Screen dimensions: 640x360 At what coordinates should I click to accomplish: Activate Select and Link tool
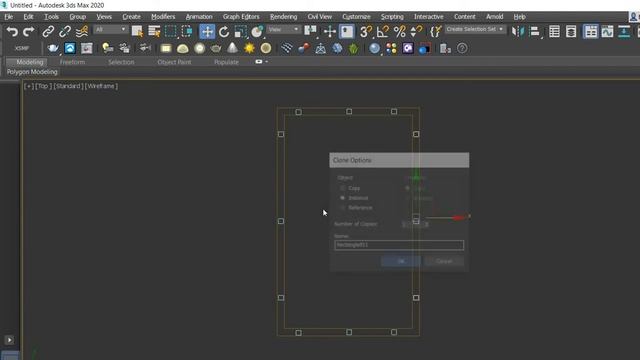click(48, 31)
